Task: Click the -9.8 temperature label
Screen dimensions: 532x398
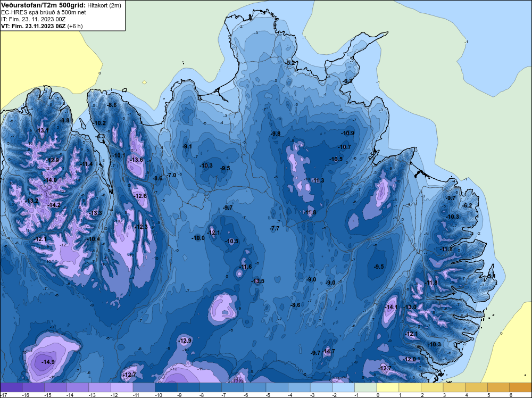Action: tap(276, 134)
